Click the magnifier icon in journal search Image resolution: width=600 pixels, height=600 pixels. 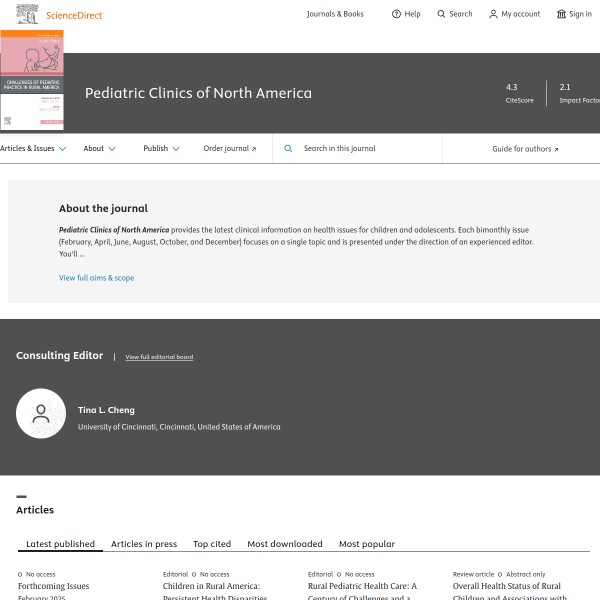[288, 148]
